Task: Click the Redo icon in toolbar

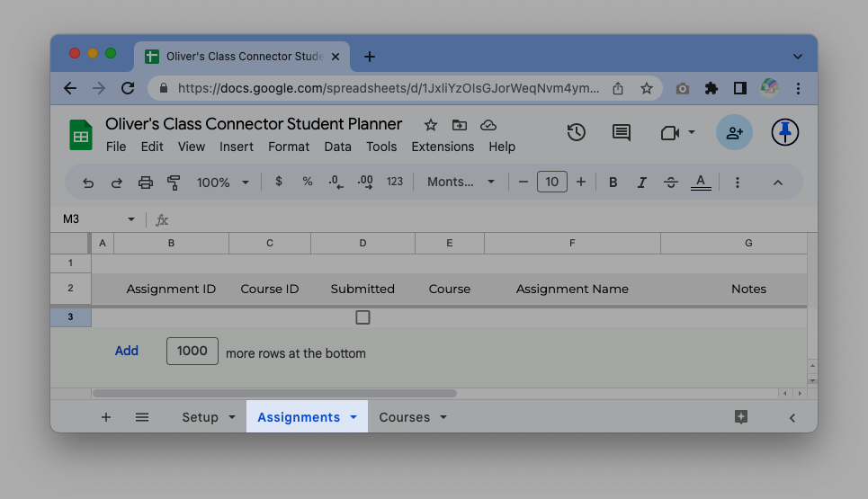Action: (x=117, y=183)
